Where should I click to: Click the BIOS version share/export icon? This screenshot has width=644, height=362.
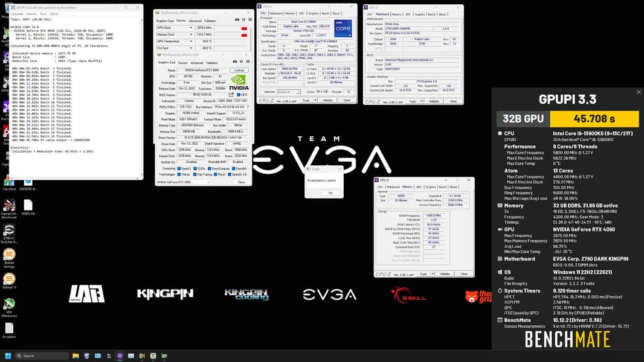[x=231, y=95]
